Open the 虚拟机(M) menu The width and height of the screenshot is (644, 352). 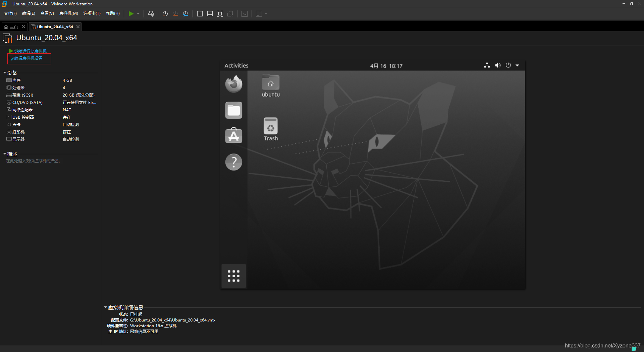pyautogui.click(x=68, y=13)
